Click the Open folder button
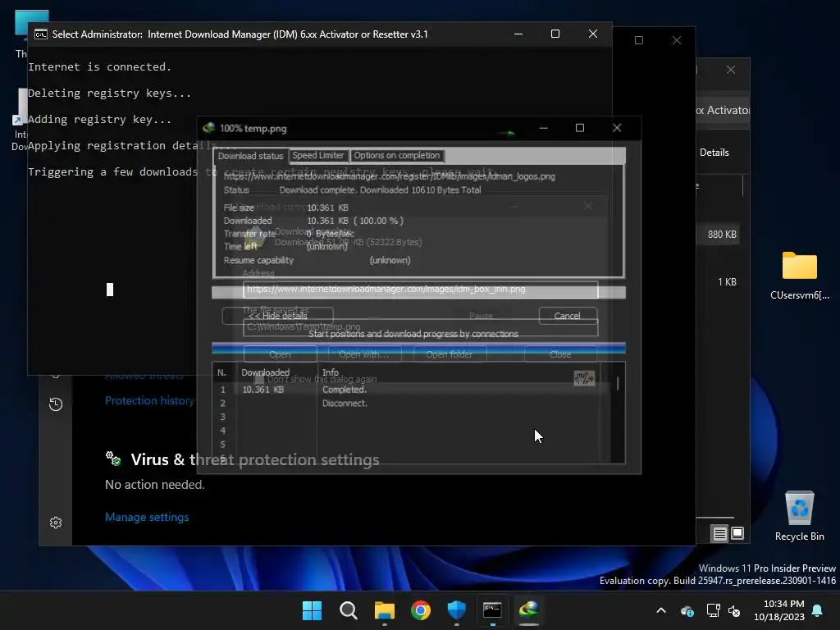This screenshot has height=630, width=840. click(449, 354)
